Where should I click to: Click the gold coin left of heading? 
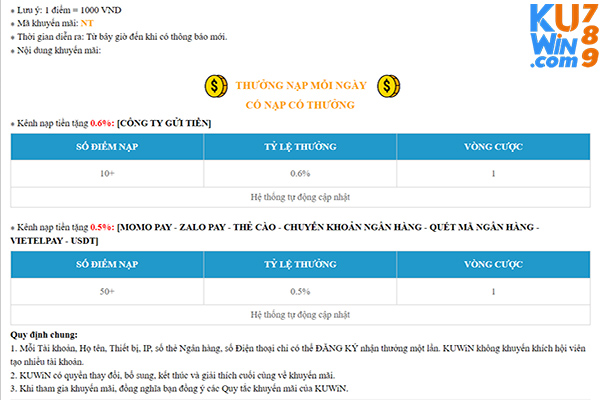pyautogui.click(x=216, y=86)
